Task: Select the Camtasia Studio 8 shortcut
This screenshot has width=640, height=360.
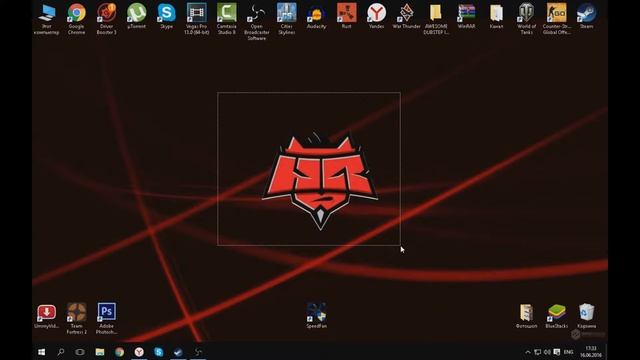Action: (227, 19)
